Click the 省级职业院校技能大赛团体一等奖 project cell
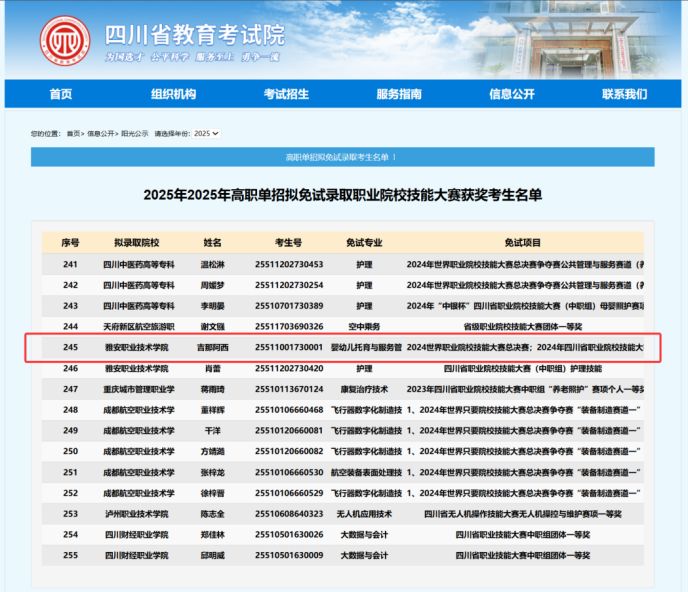Image resolution: width=688 pixels, height=592 pixels. point(523,326)
